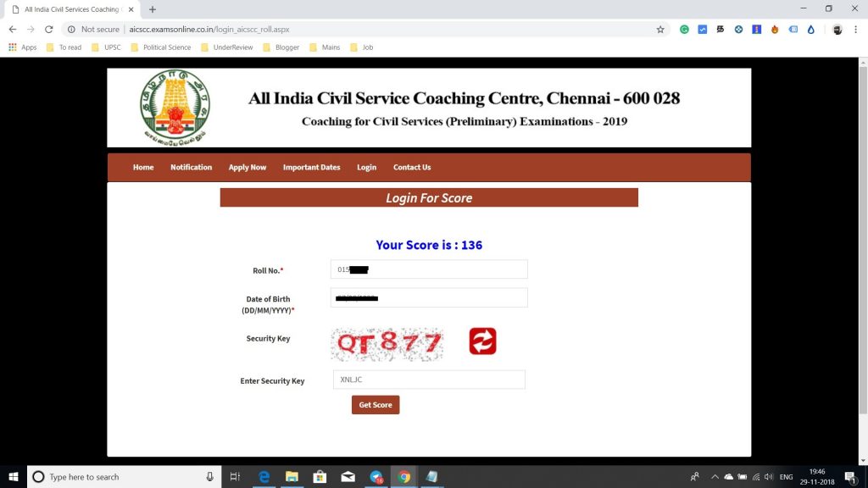Click the microphone icon in search box
The image size is (868, 488).
point(211,477)
